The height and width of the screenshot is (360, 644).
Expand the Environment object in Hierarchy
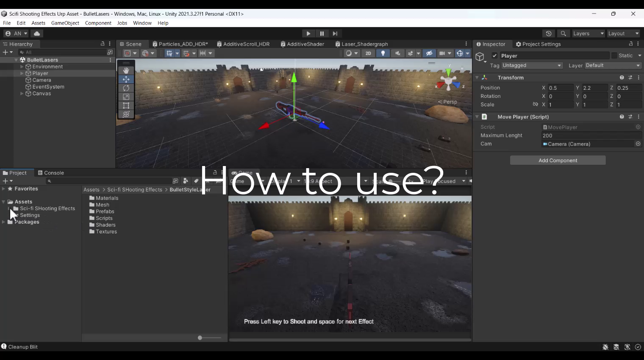[x=22, y=67]
